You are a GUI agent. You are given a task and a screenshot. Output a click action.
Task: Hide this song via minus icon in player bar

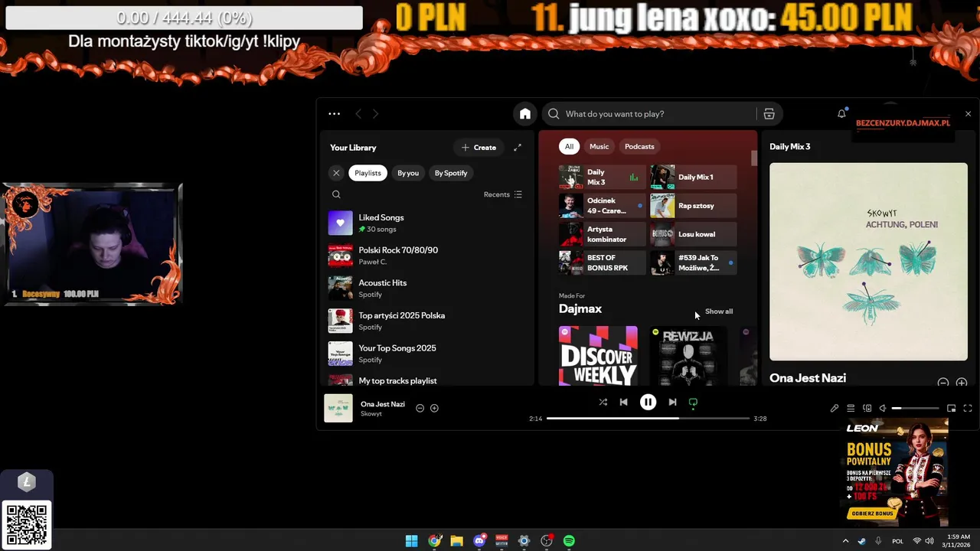(x=420, y=408)
